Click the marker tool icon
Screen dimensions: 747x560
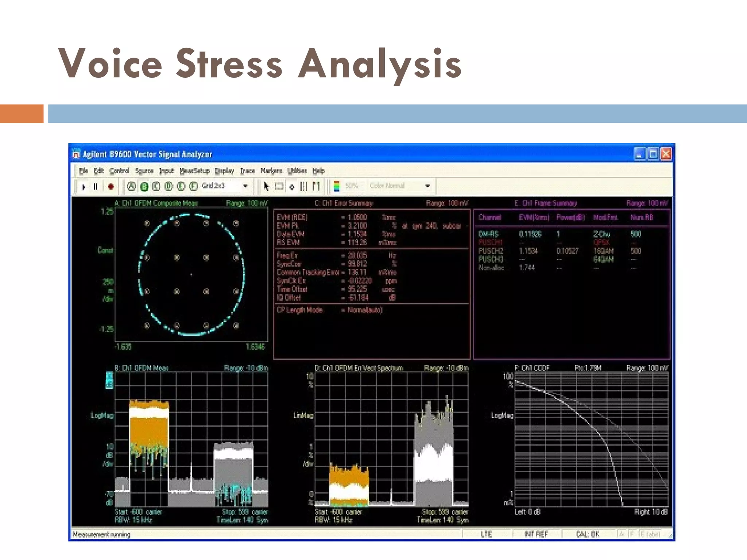[x=291, y=187]
